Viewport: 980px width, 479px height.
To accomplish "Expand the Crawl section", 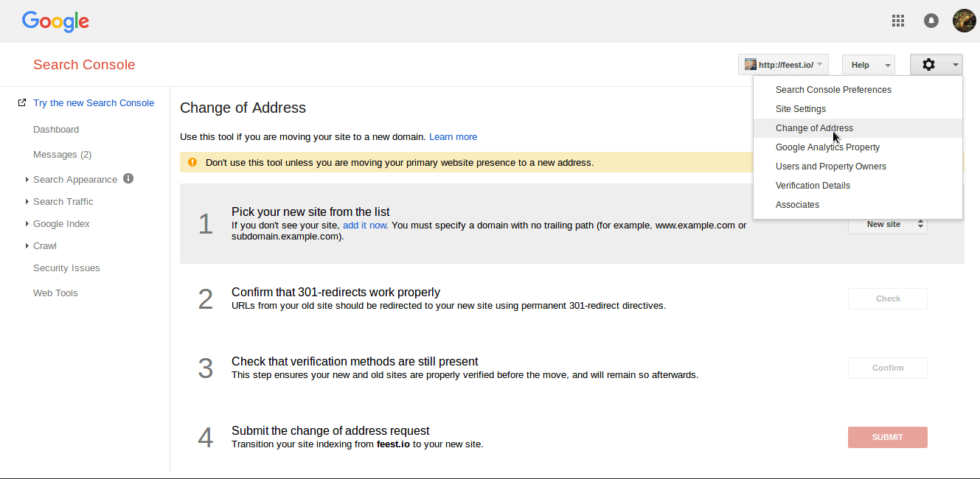I will pos(27,245).
